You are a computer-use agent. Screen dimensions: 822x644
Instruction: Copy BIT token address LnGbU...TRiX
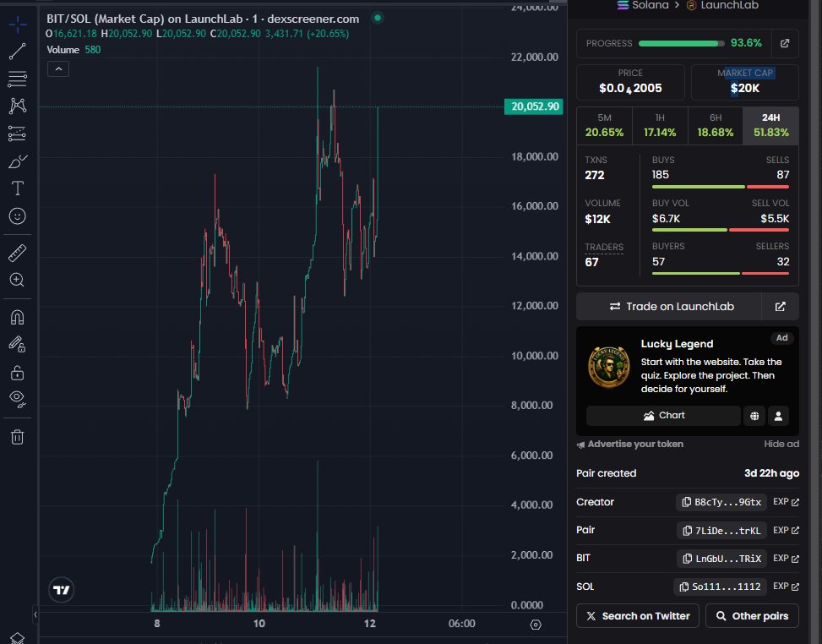(x=721, y=559)
